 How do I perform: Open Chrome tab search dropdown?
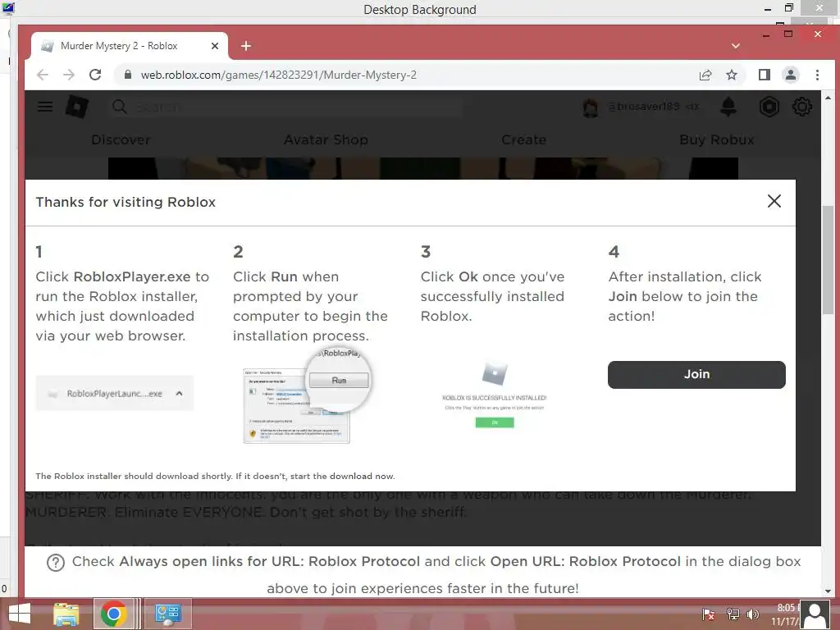[736, 46]
